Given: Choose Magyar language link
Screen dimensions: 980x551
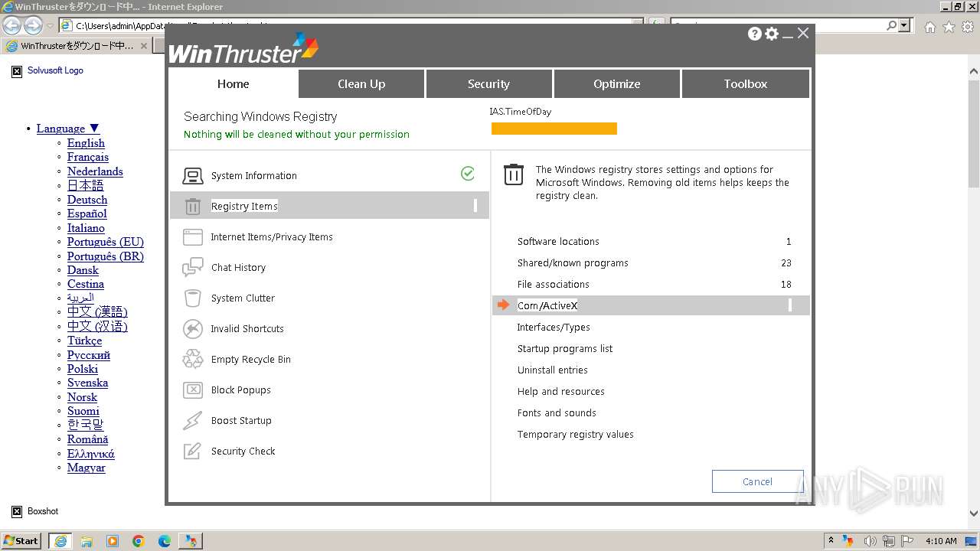Looking at the screenshot, I should [86, 468].
